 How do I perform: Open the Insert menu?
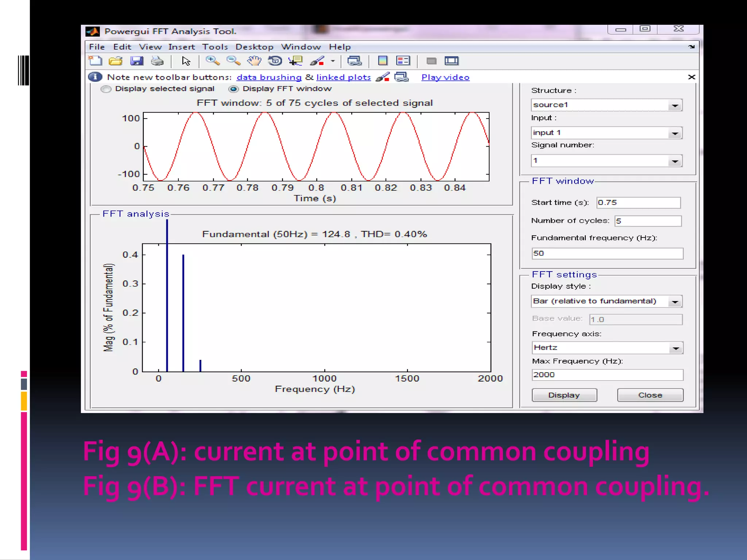click(182, 47)
